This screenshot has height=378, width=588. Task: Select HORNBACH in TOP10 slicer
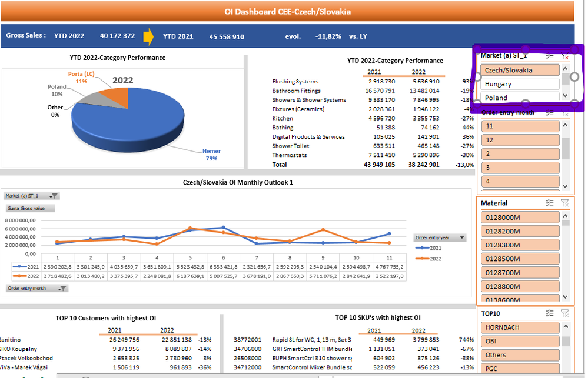(x=520, y=327)
